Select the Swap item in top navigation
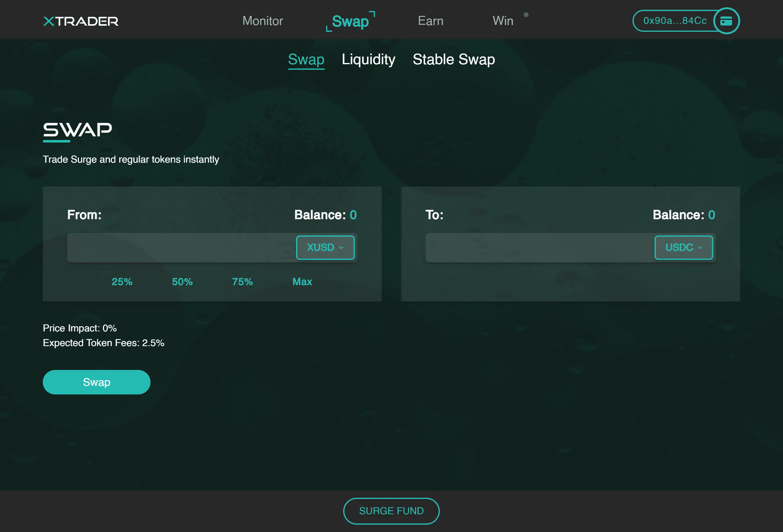The image size is (783, 532). coord(350,21)
